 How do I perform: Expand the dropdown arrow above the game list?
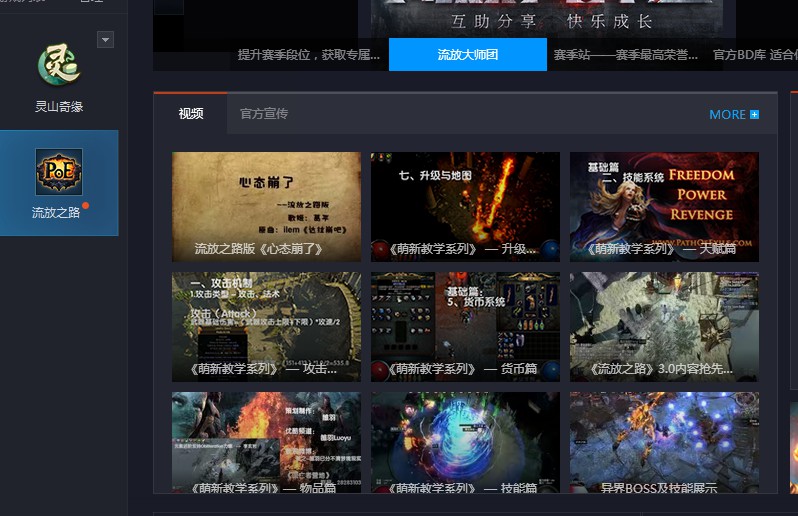[105, 40]
